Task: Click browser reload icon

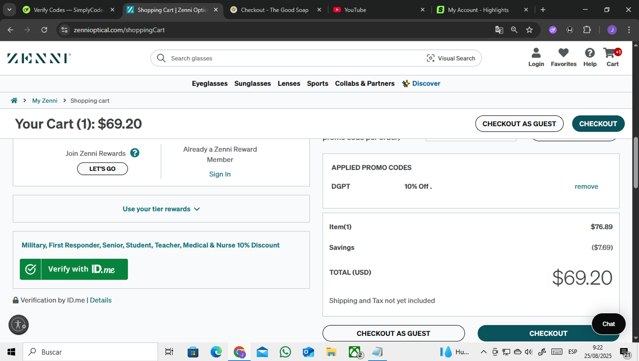Action: coord(44,30)
